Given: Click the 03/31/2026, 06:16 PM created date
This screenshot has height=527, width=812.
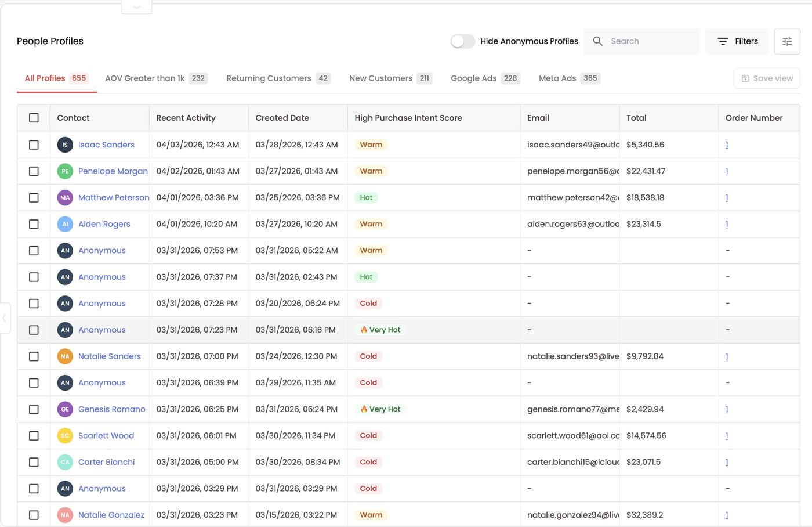Looking at the screenshot, I should pos(296,330).
